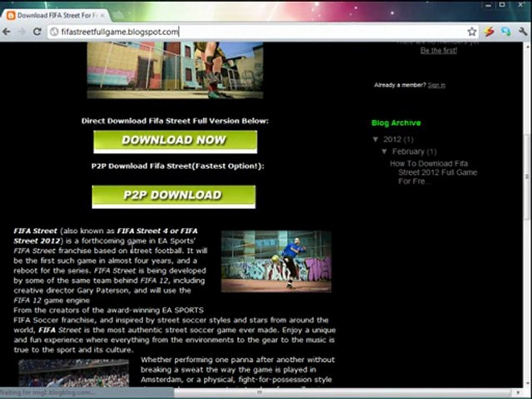532x399 pixels.
Task: Click the game screenshot at page top
Action: (175, 70)
